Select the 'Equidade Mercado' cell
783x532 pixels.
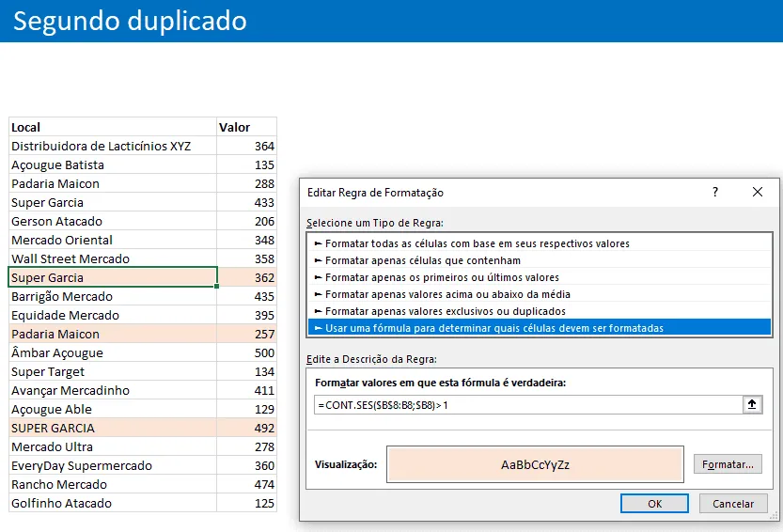coord(113,315)
